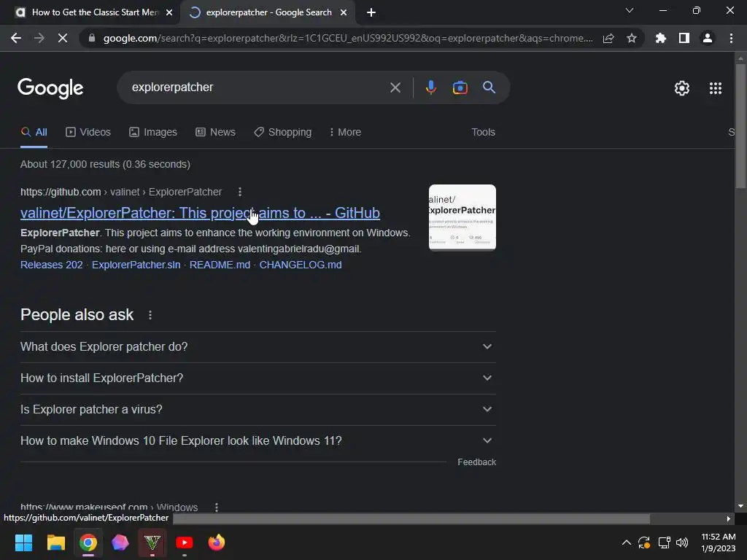Screen dimensions: 747x560
Task: Switch to the News results tab
Action: coord(215,133)
